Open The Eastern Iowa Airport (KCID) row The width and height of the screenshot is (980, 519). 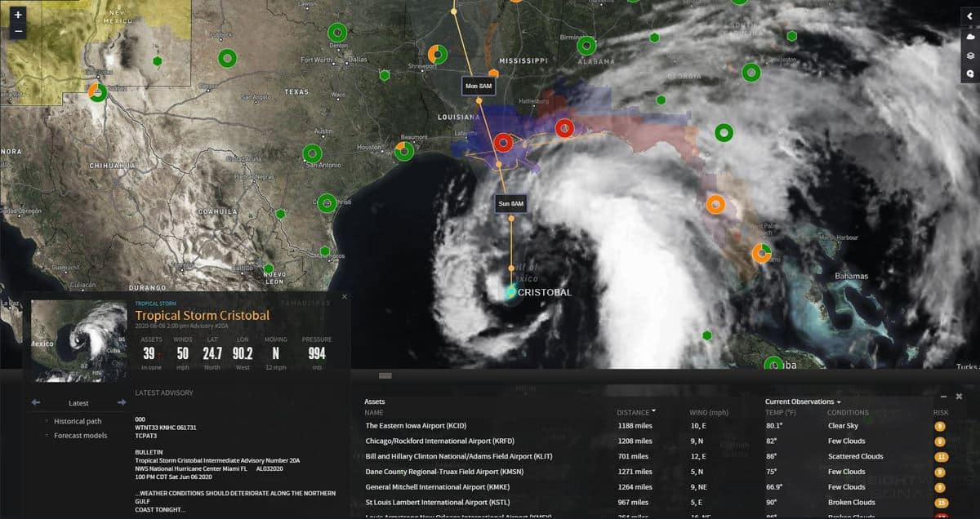tap(658, 426)
